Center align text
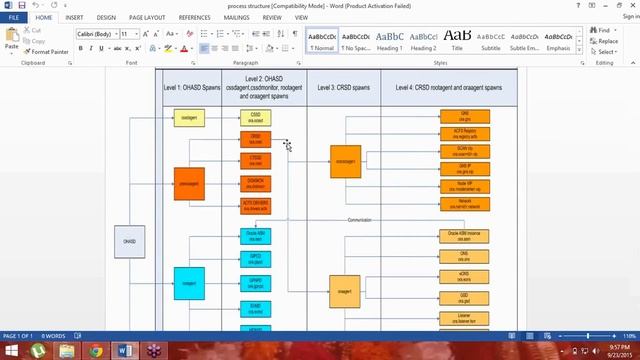This screenshot has height=360, width=640. pos(215,49)
